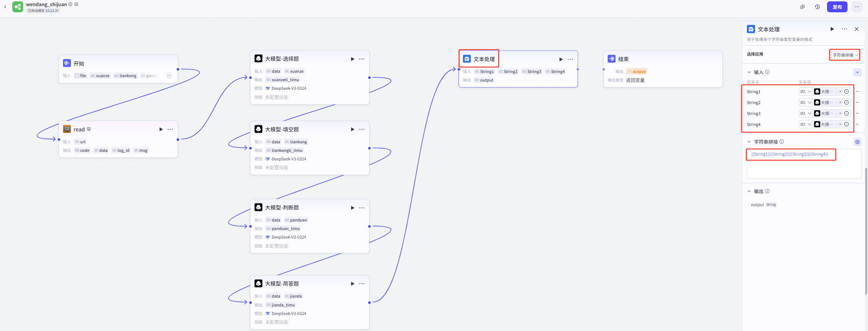Collapse the 字符串拼接 section

click(749, 142)
